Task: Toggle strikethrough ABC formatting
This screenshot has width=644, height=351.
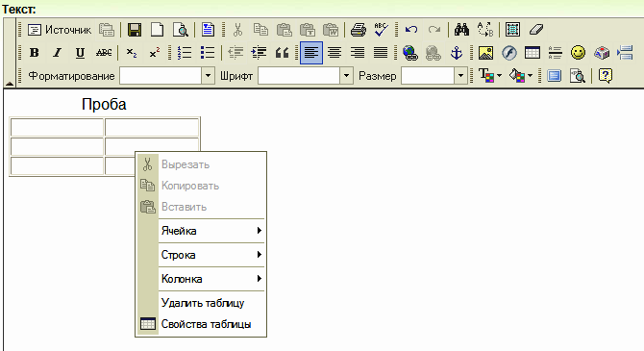Action: pos(104,53)
